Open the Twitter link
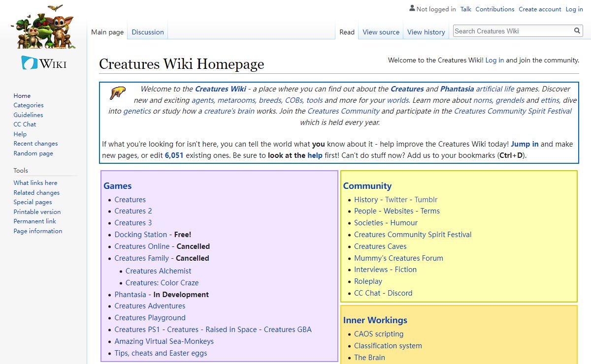The image size is (591, 364). click(x=396, y=199)
